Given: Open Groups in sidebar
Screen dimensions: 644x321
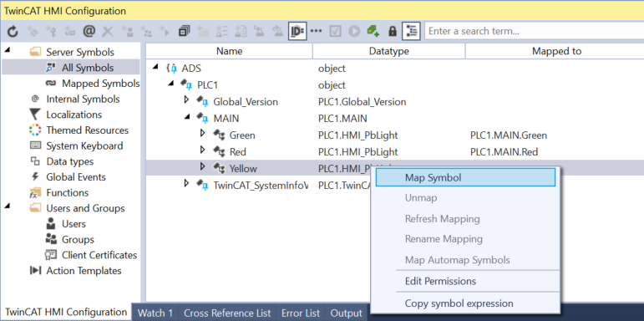Looking at the screenshot, I should [78, 240].
